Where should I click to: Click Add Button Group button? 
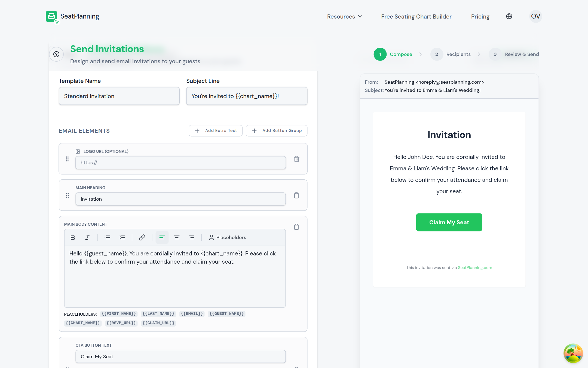click(277, 131)
